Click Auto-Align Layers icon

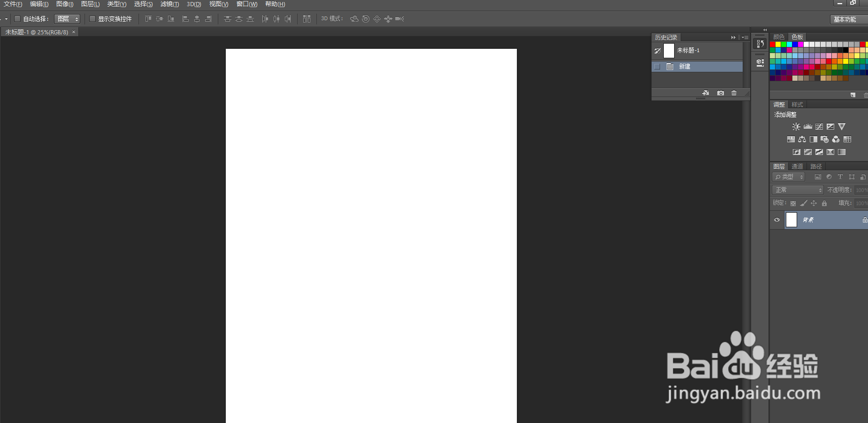point(307,19)
